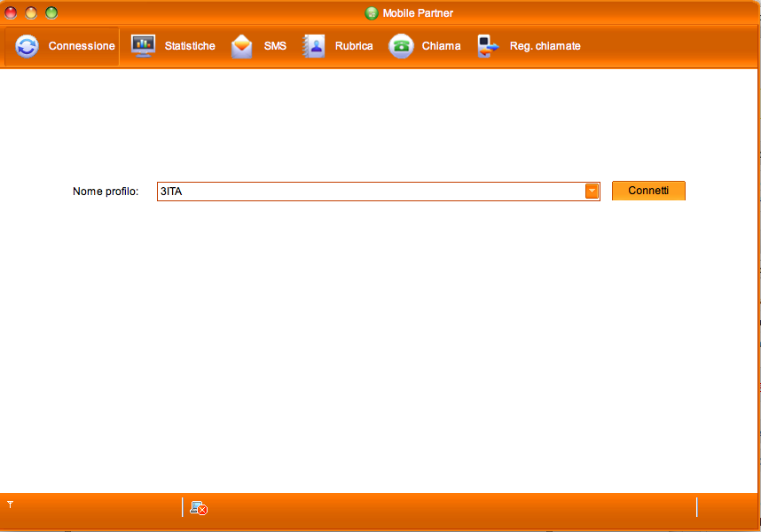The image size is (761, 532).
Task: Click the 3ITA profile name field
Action: [369, 192]
